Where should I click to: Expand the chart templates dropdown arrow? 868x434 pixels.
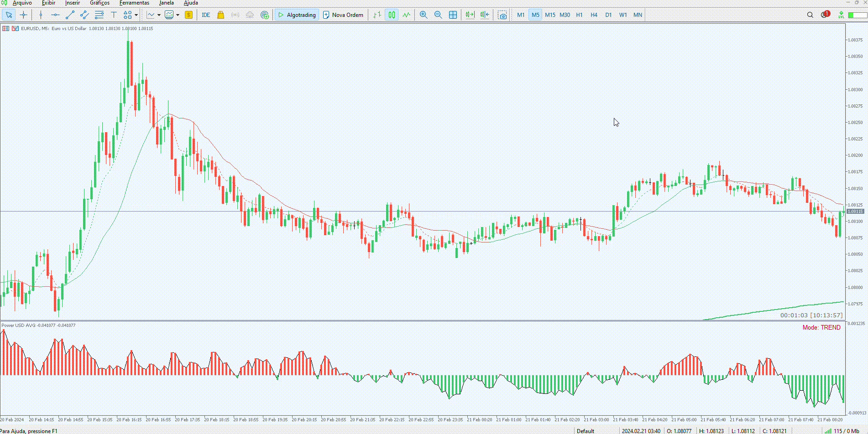pos(178,15)
